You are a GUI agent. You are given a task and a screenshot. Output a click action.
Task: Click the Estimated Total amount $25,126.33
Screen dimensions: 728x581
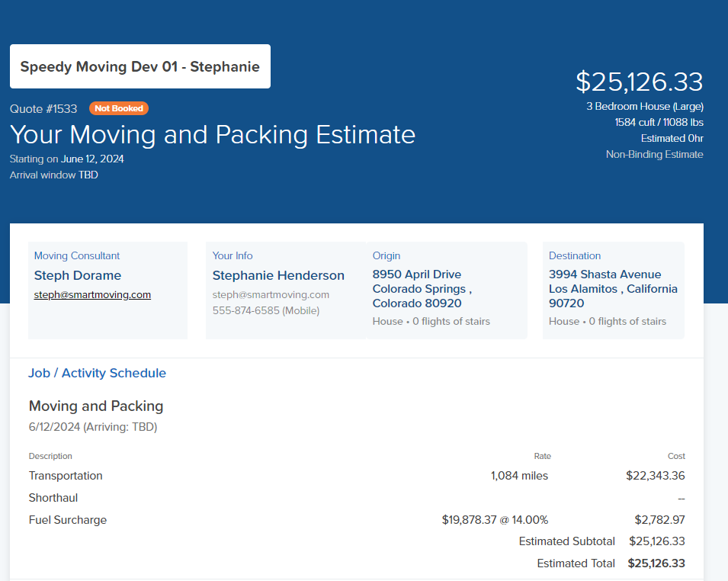point(657,563)
